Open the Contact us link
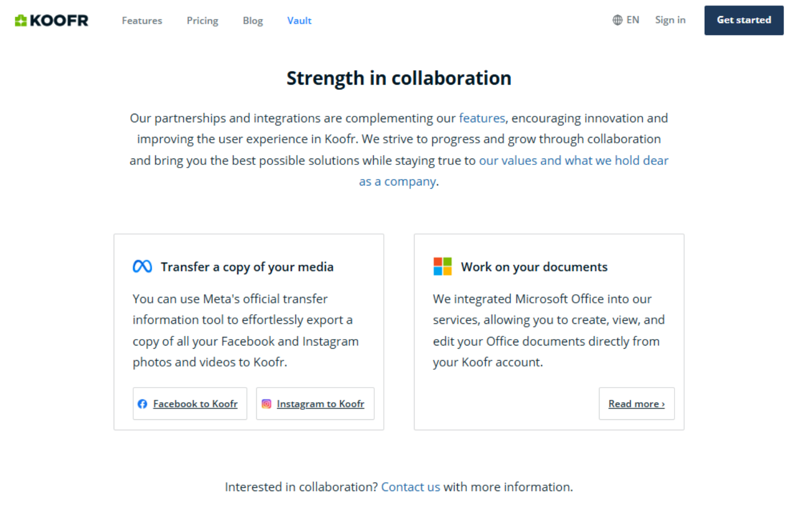798x532 pixels. [x=410, y=487]
